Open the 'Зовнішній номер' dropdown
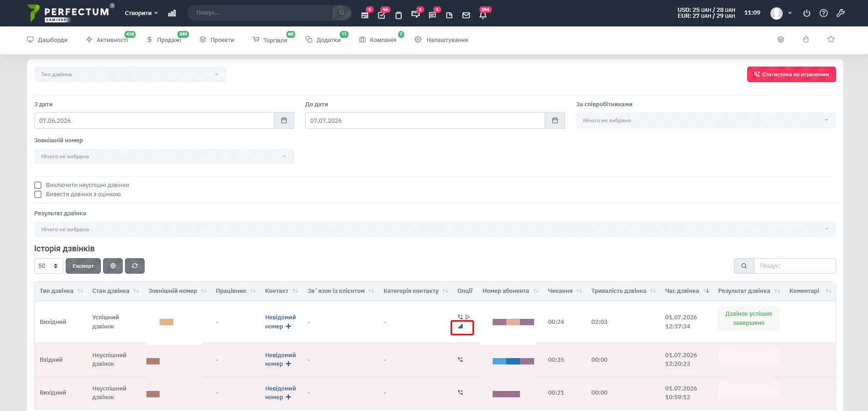 tap(164, 156)
